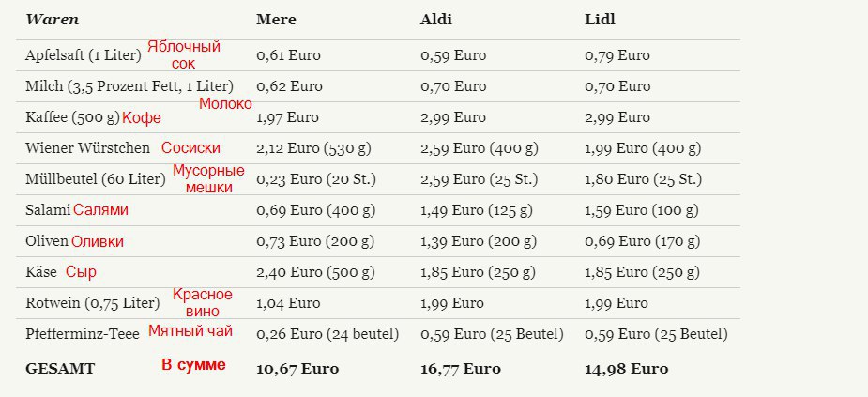Select Mere Kaffee price 1,97 Euro

coord(287,117)
